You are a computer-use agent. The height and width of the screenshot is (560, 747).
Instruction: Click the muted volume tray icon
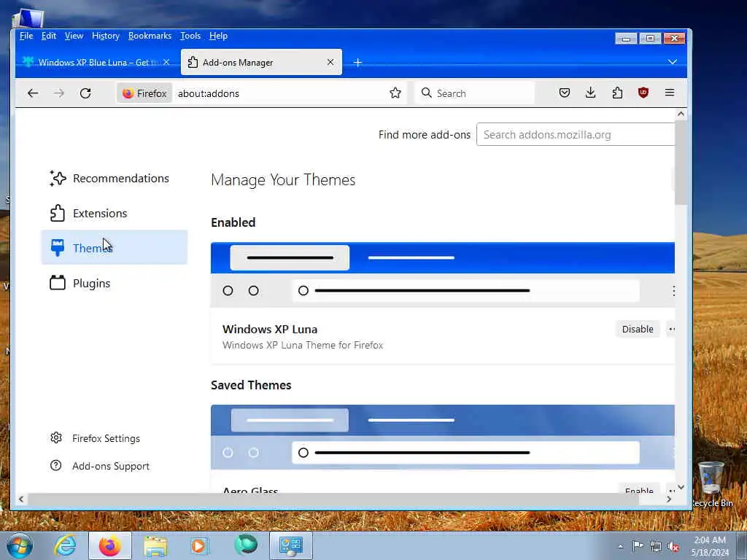tap(673, 547)
